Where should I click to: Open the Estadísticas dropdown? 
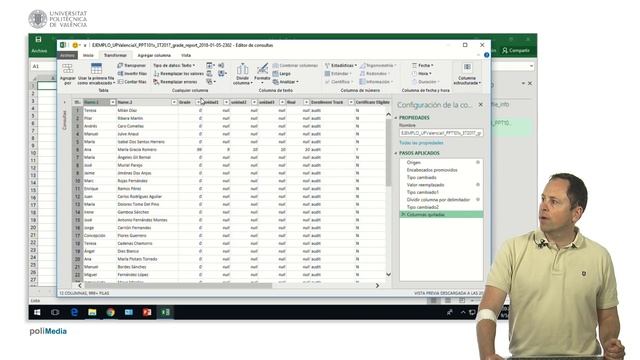point(341,65)
